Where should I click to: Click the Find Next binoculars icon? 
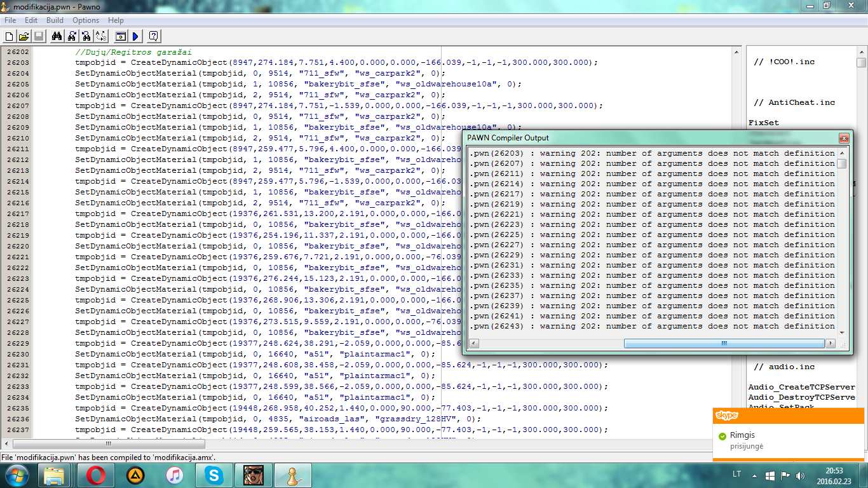(x=72, y=36)
